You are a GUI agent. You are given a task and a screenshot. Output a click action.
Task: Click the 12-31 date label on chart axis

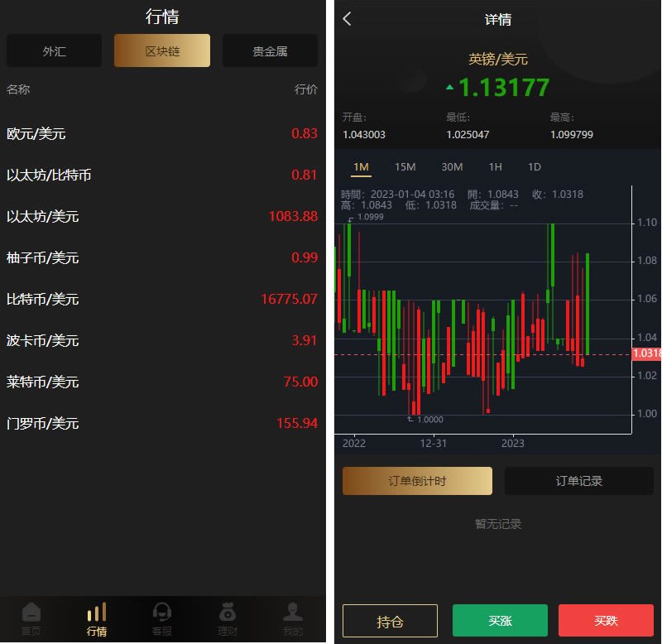pos(433,444)
